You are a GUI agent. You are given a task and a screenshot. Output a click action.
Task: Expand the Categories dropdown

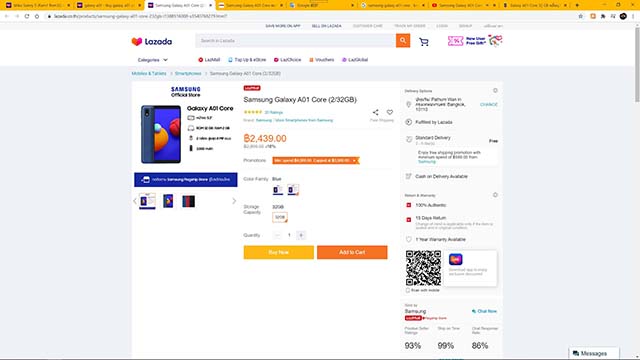(x=153, y=60)
